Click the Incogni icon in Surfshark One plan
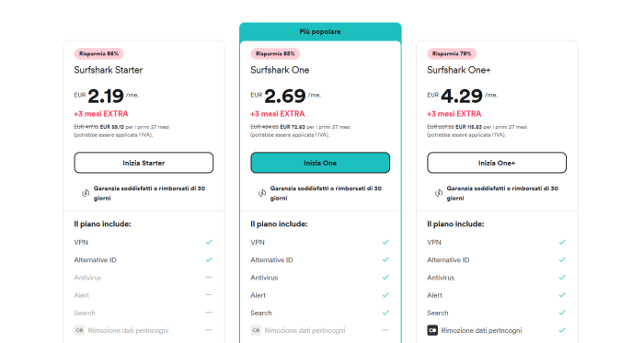 click(x=256, y=330)
